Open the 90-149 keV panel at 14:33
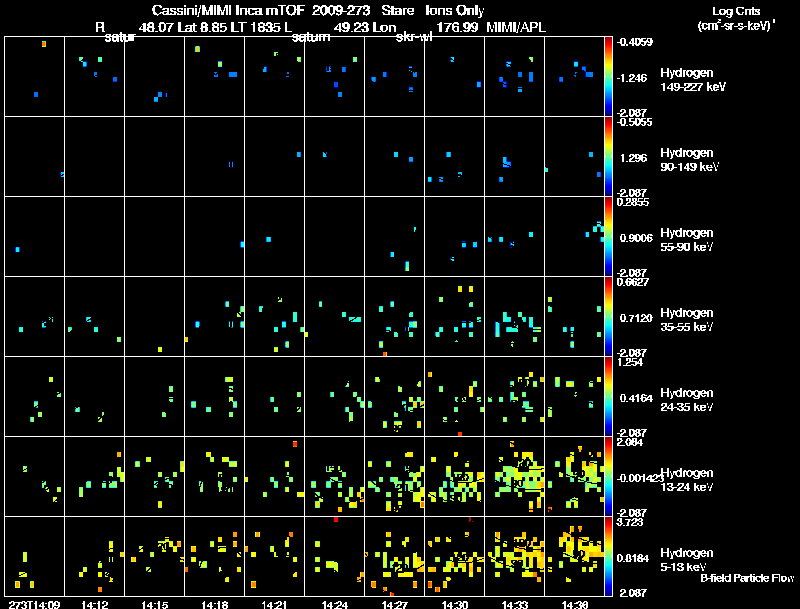 pos(514,157)
